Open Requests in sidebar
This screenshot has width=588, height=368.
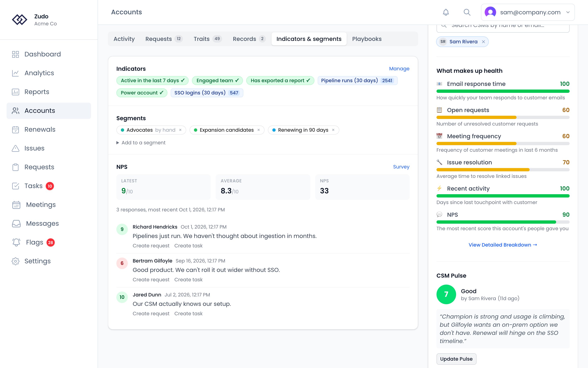point(49,167)
